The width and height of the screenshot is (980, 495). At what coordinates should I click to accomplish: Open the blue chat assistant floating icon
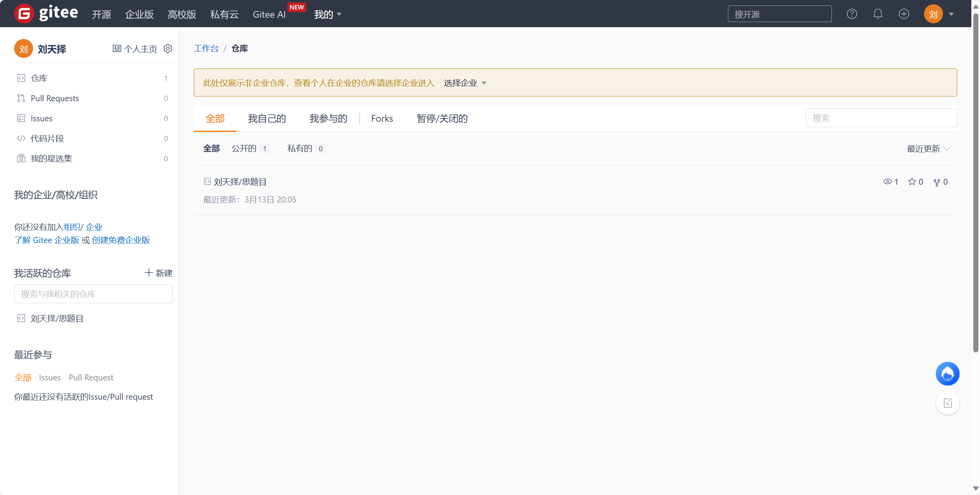pyautogui.click(x=947, y=374)
